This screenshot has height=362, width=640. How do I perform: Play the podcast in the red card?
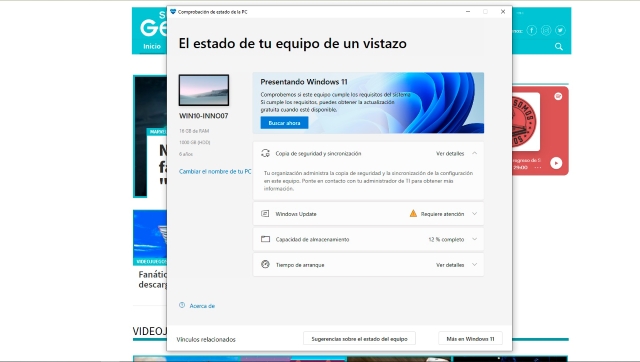(x=556, y=163)
